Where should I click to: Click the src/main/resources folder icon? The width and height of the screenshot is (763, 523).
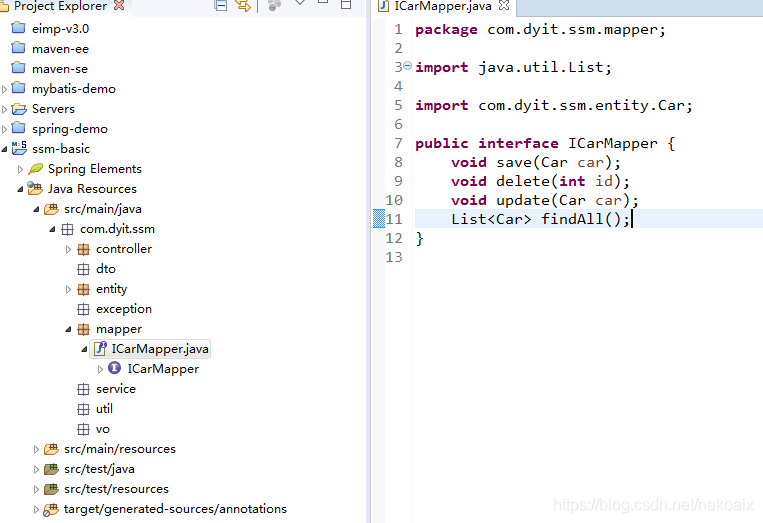51,449
